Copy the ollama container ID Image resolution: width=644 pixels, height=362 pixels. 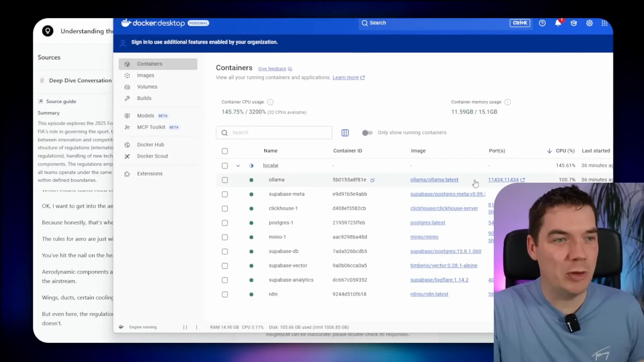(x=372, y=180)
